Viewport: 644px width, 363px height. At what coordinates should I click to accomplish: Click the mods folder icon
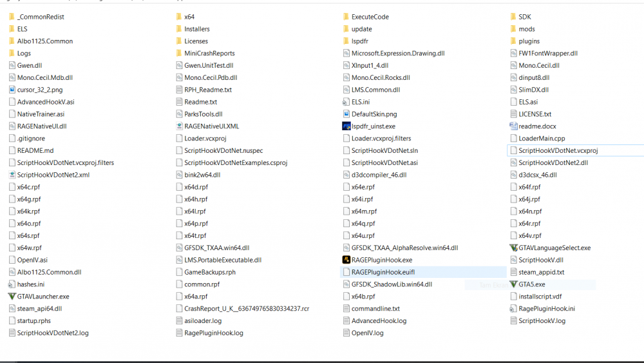click(513, 29)
